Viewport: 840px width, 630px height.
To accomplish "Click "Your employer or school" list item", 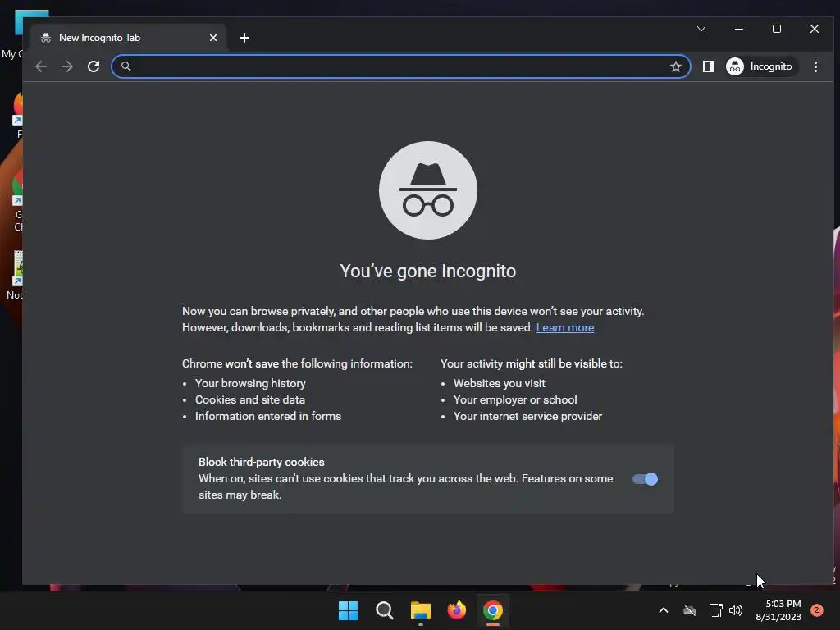I will 515,399.
